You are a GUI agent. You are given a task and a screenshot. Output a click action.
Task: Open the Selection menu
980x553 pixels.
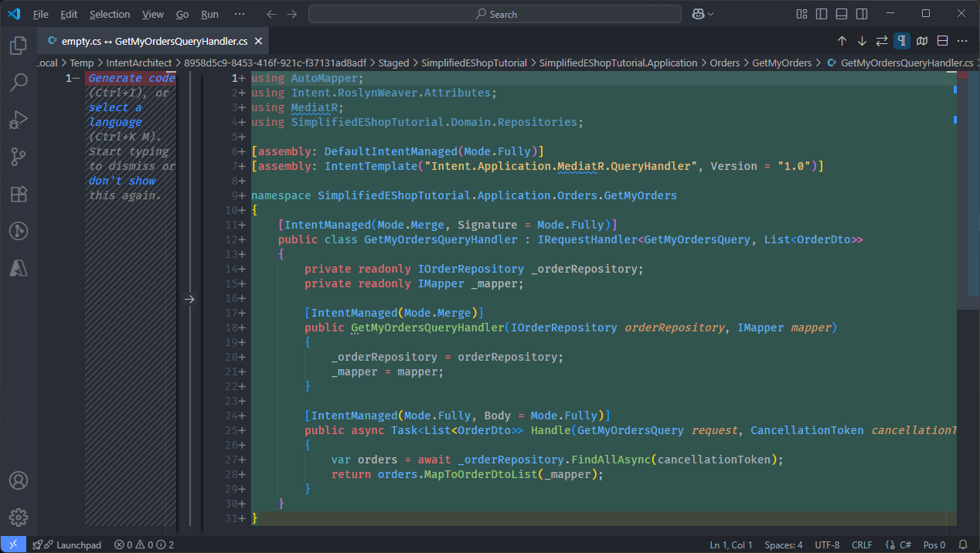point(110,14)
